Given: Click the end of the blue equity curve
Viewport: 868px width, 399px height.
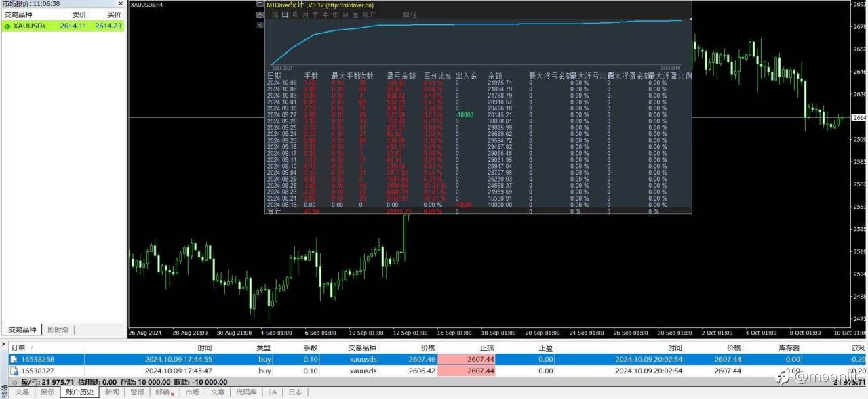Looking at the screenshot, I should pos(681,20).
